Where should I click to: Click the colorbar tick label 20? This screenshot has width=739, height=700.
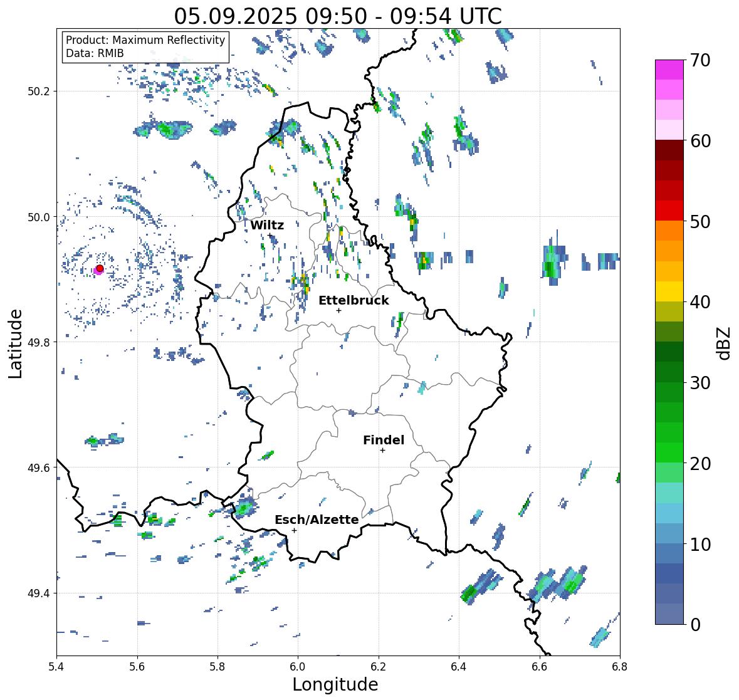click(x=700, y=464)
